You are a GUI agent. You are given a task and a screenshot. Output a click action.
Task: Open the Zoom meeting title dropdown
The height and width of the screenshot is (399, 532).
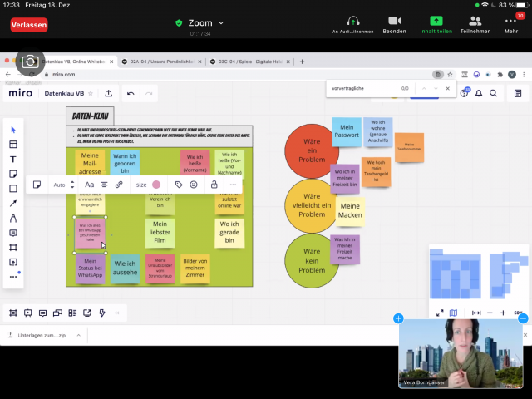(x=221, y=23)
